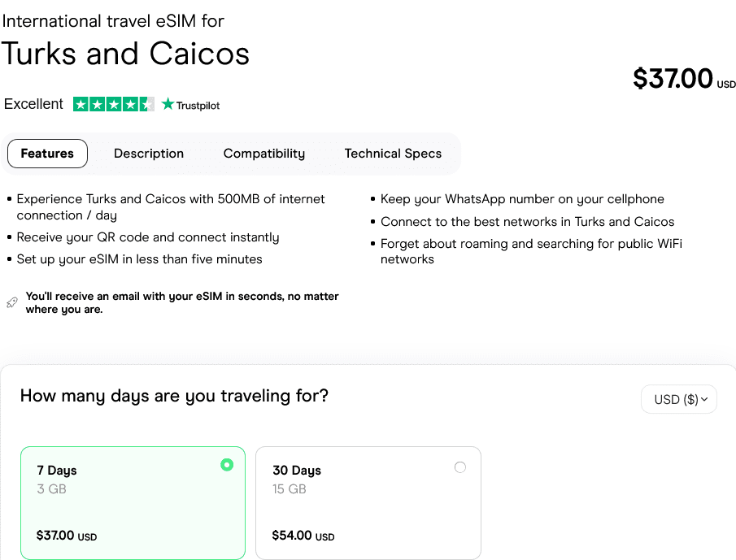Switch to the Compatibility tab
This screenshot has height=560, width=736.
[264, 154]
